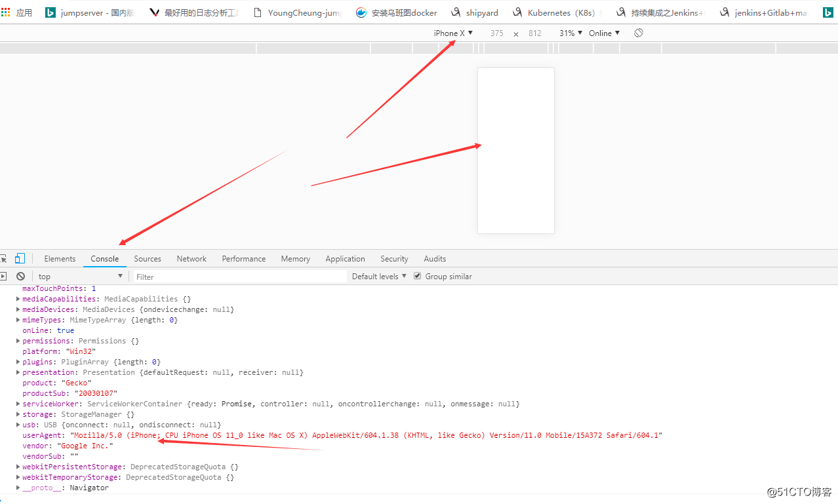Clear the console with the ban icon
The image size is (838, 504).
click(20, 277)
